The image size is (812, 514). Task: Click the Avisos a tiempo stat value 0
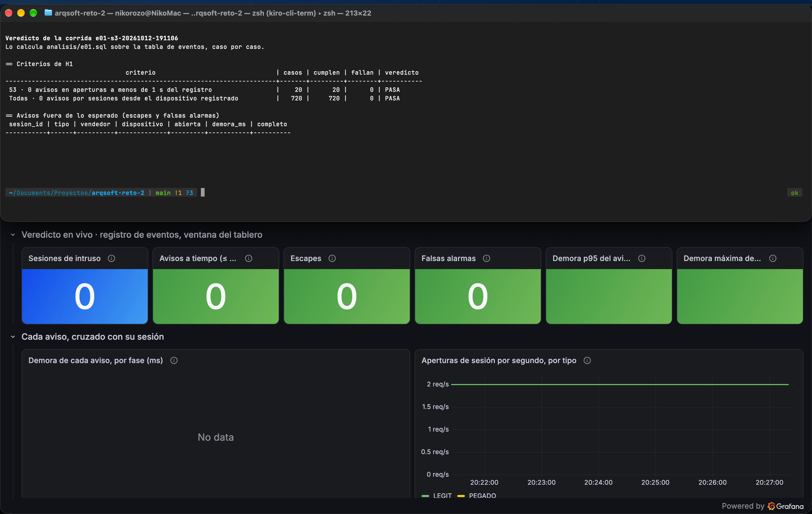(x=216, y=296)
